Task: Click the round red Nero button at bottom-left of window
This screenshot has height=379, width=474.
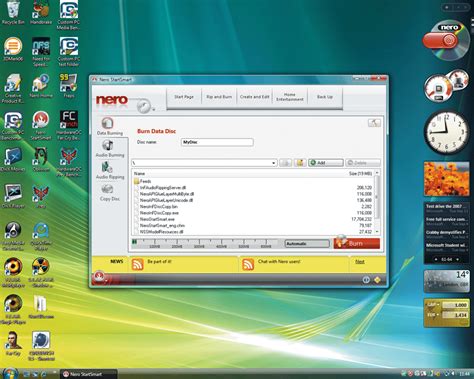Action: point(99,276)
